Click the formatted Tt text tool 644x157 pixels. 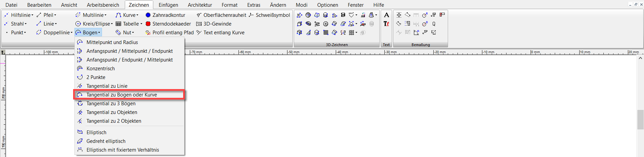(x=386, y=24)
